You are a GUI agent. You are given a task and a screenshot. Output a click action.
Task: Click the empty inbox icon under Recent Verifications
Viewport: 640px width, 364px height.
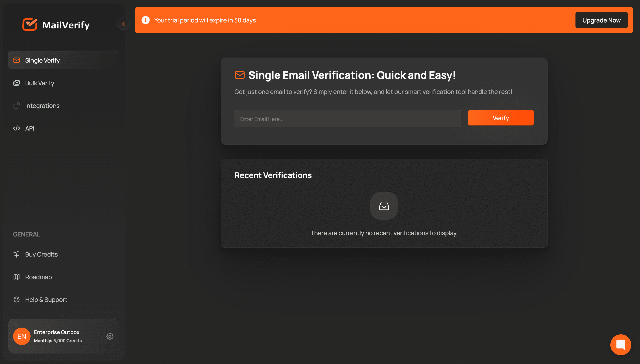384,206
